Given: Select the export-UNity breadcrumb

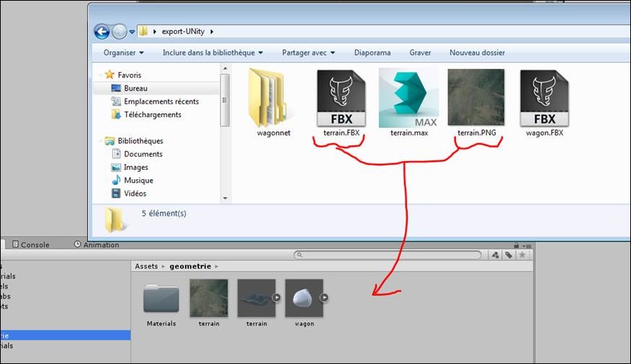Looking at the screenshot, I should coord(183,32).
